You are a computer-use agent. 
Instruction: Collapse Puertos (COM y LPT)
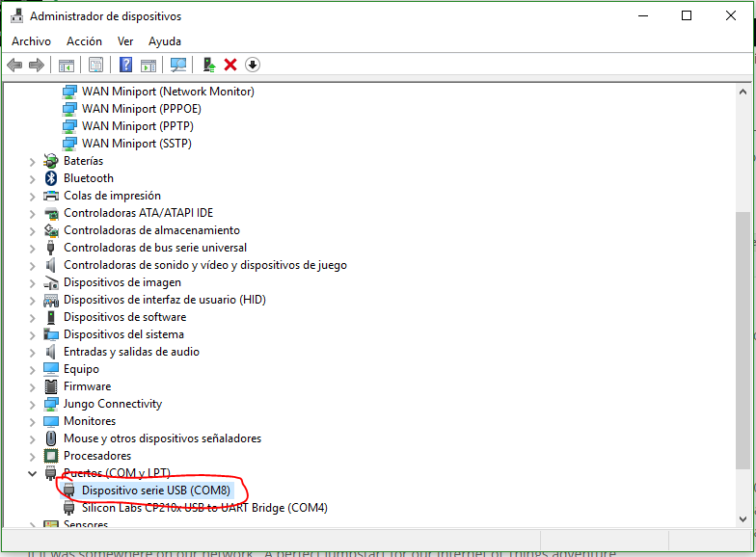point(32,474)
